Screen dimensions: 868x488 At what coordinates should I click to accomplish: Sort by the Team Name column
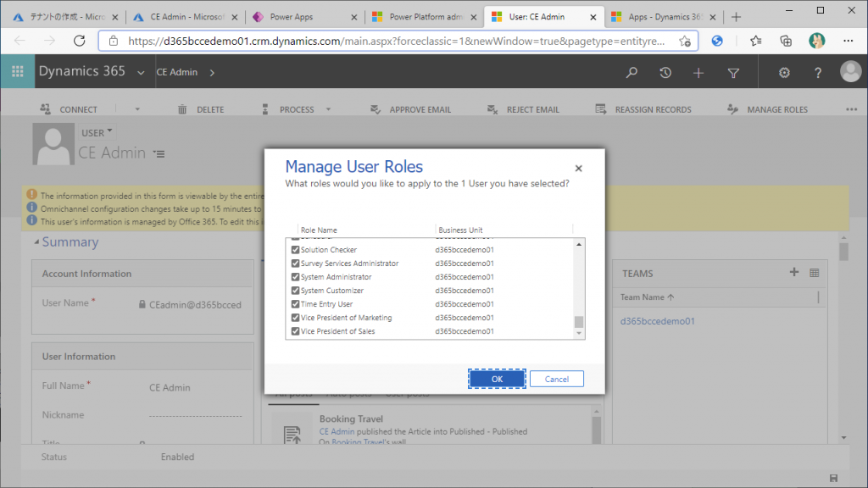[x=647, y=297]
